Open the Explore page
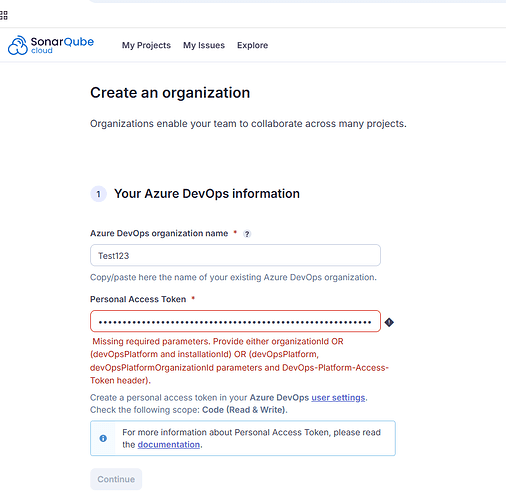The image size is (506, 500). point(252,45)
